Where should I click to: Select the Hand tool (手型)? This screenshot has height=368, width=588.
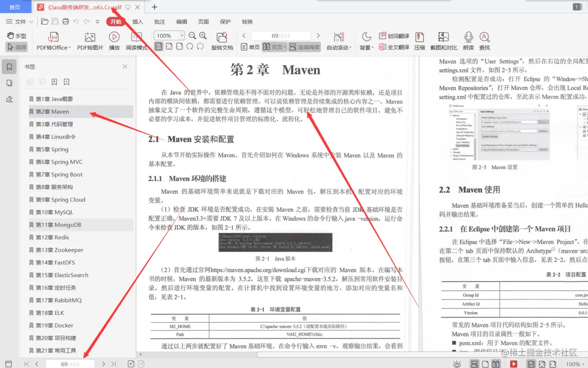pos(17,36)
